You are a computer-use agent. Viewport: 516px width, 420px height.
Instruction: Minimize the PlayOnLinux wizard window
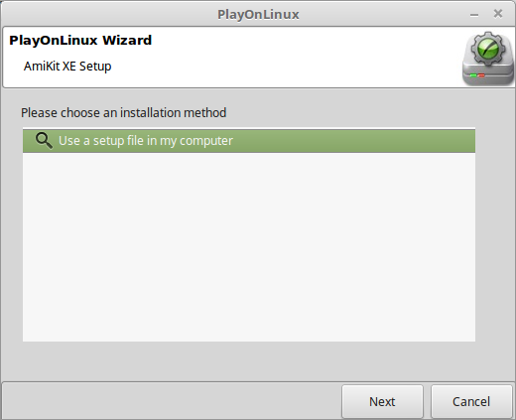click(x=474, y=15)
